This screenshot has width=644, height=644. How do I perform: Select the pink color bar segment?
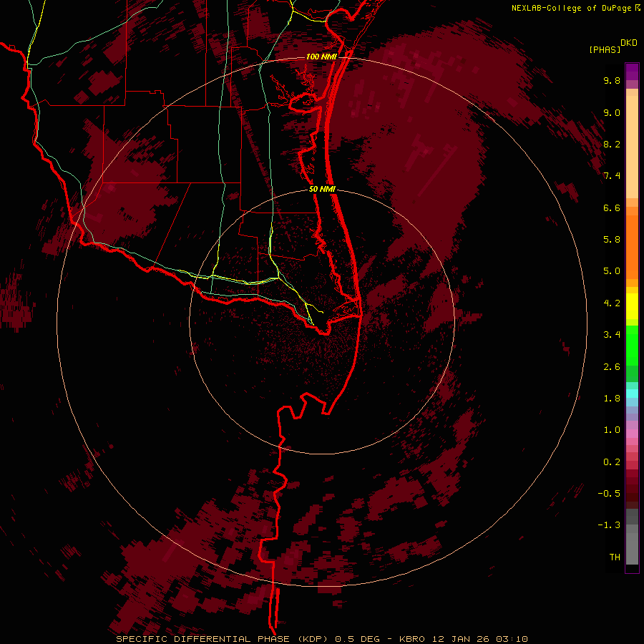[632, 434]
